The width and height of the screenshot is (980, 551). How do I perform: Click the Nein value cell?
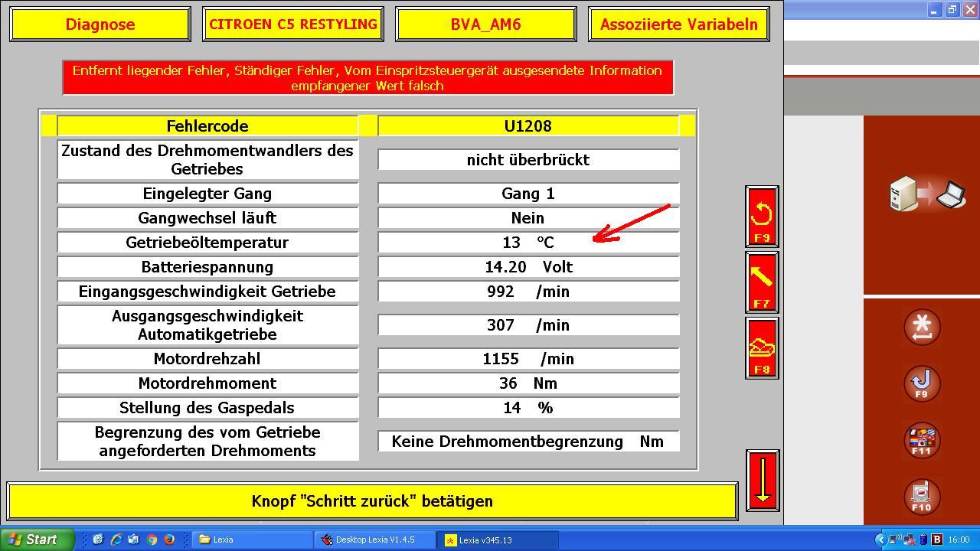528,218
